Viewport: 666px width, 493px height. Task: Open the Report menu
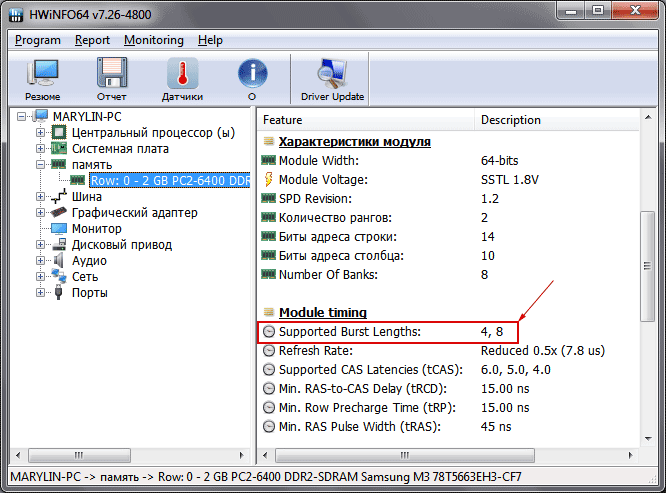92,40
